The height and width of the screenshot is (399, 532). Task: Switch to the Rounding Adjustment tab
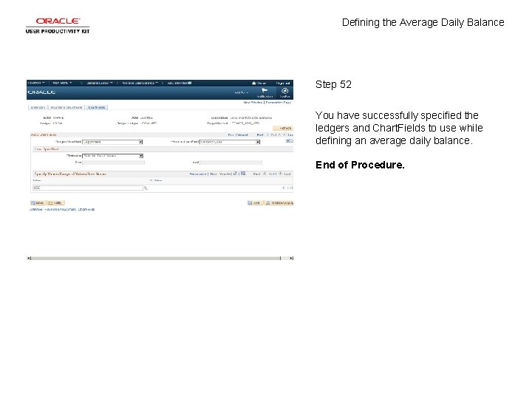tap(66, 107)
